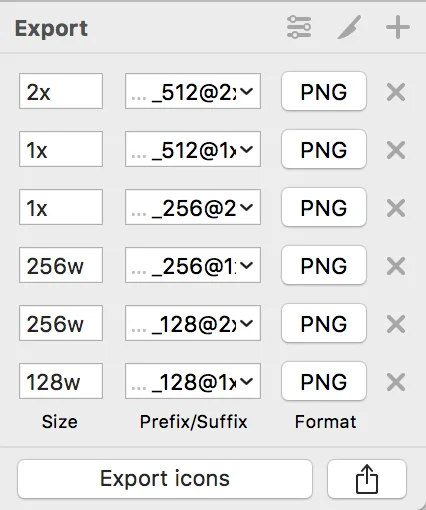Screen dimensions: 426x510
Task: Edit the 2x size field
Action: 61,91
